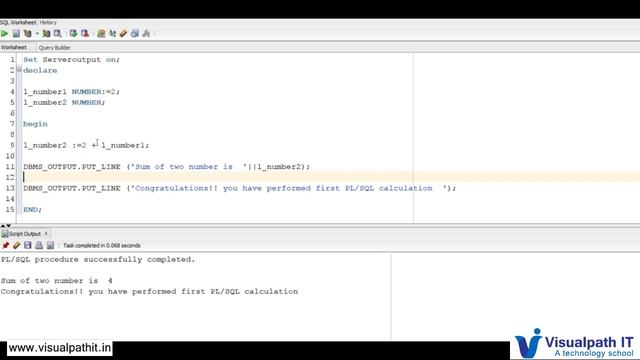Pin the Script Output panel
Screen dimensions: 640x360
(5, 245)
